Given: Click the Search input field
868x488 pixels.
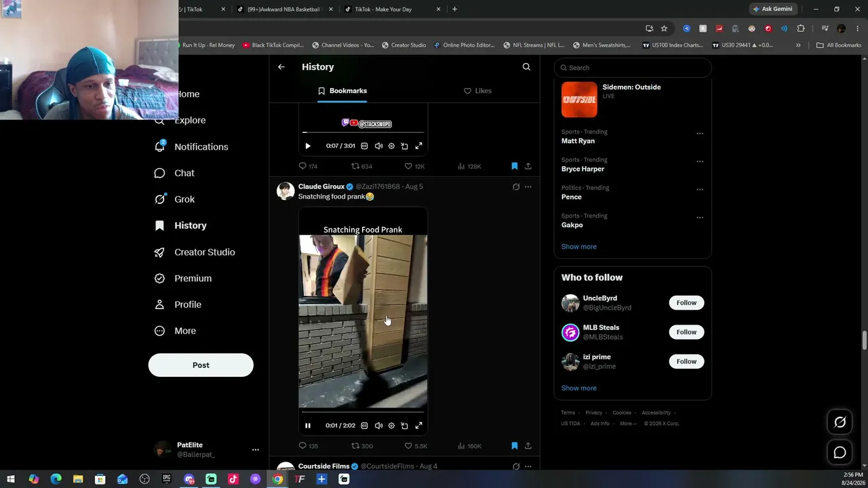Looking at the screenshot, I should 633,68.
